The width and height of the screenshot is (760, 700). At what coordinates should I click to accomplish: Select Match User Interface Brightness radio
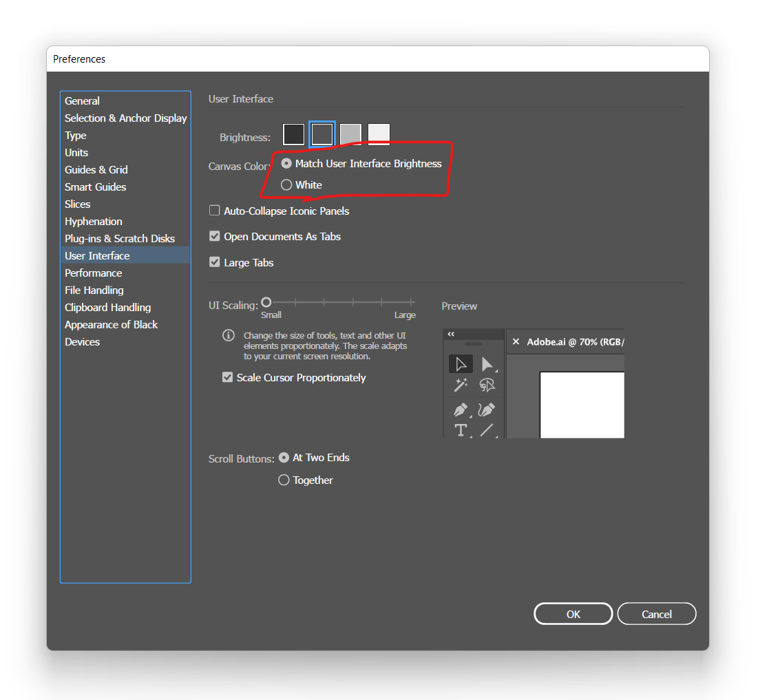click(286, 164)
